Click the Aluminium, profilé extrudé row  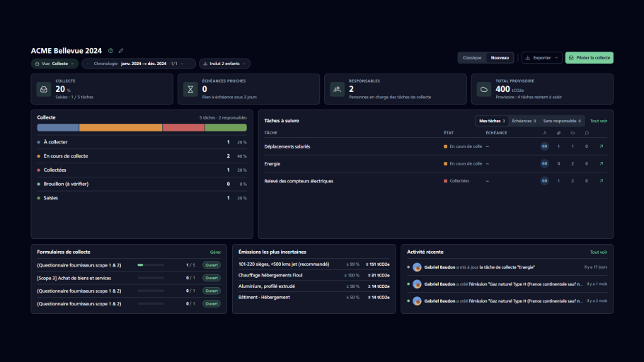tap(314, 286)
